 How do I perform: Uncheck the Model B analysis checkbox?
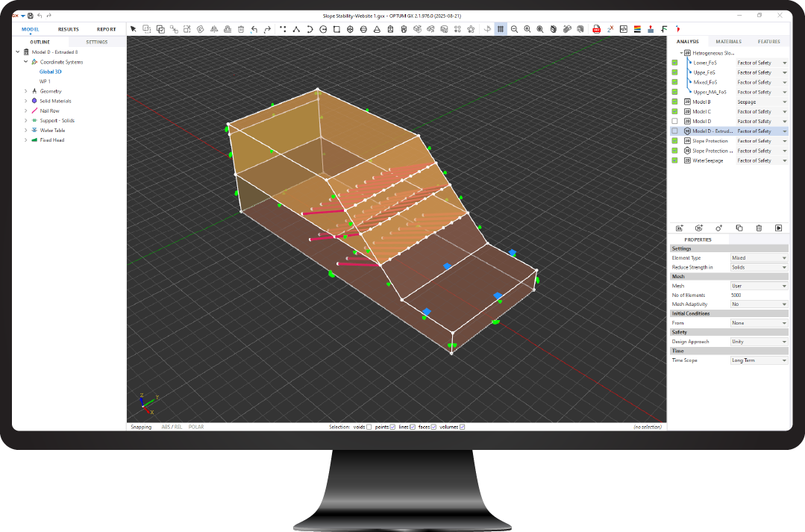(675, 101)
